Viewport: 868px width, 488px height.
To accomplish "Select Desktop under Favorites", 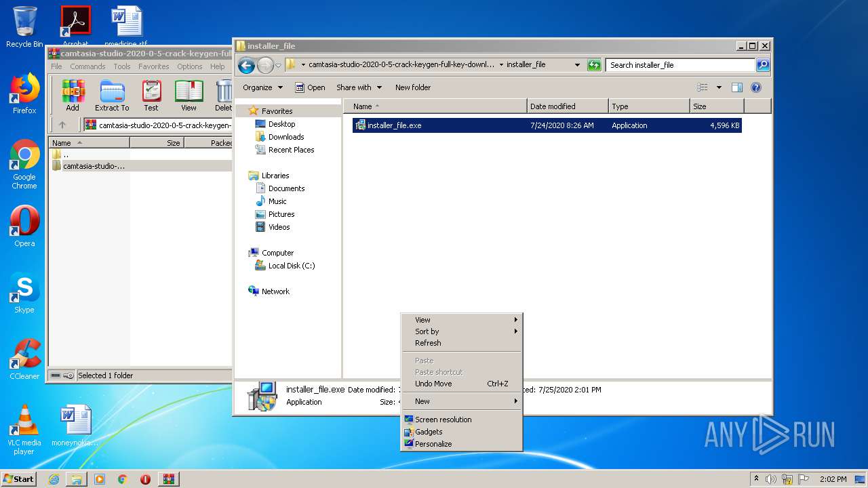I will [281, 124].
